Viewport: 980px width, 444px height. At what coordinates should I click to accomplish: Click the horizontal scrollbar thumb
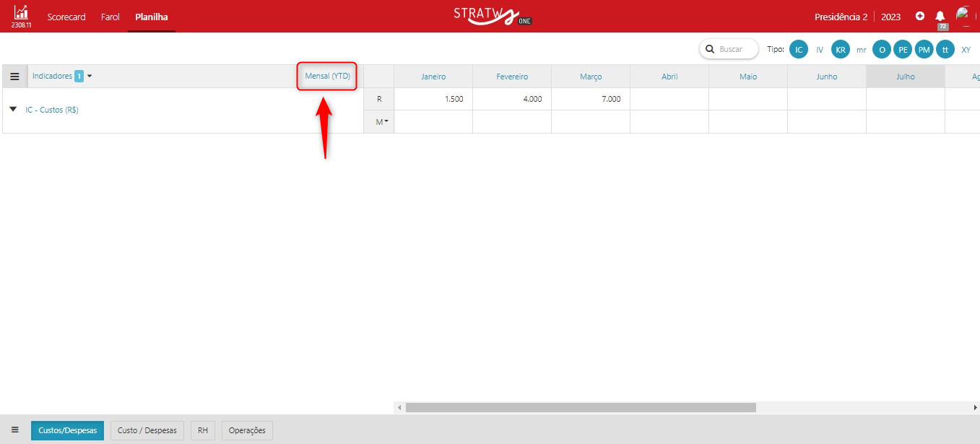[580, 408]
